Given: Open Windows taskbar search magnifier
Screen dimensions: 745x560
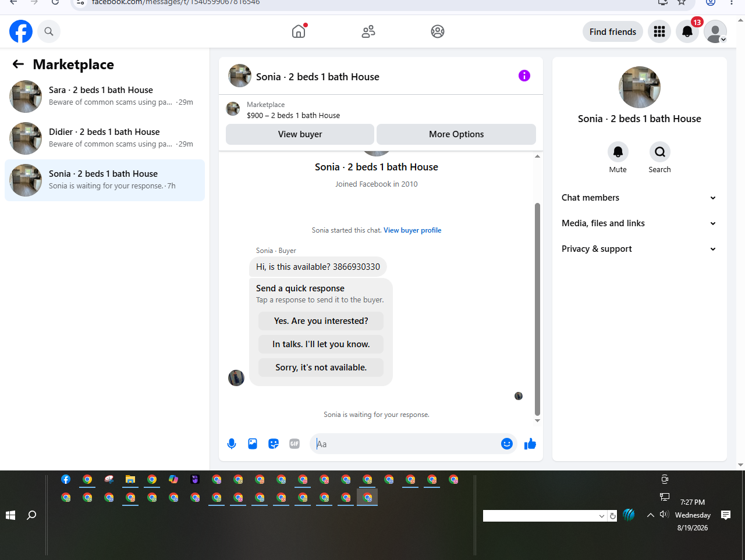Looking at the screenshot, I should 32,515.
